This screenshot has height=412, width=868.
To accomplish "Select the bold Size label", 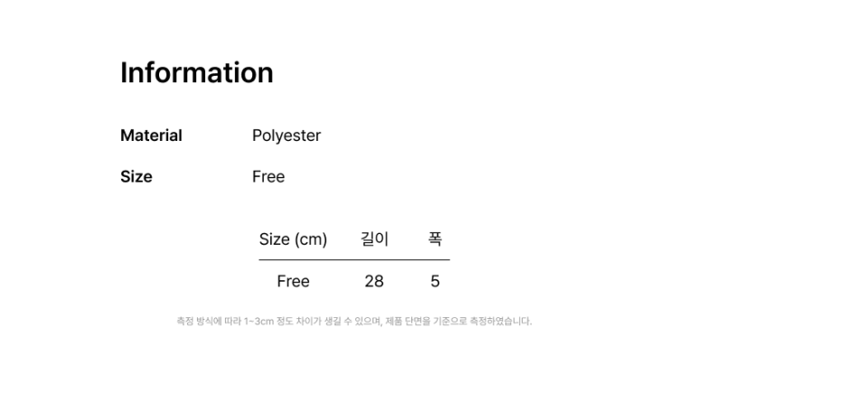I will click(x=137, y=176).
